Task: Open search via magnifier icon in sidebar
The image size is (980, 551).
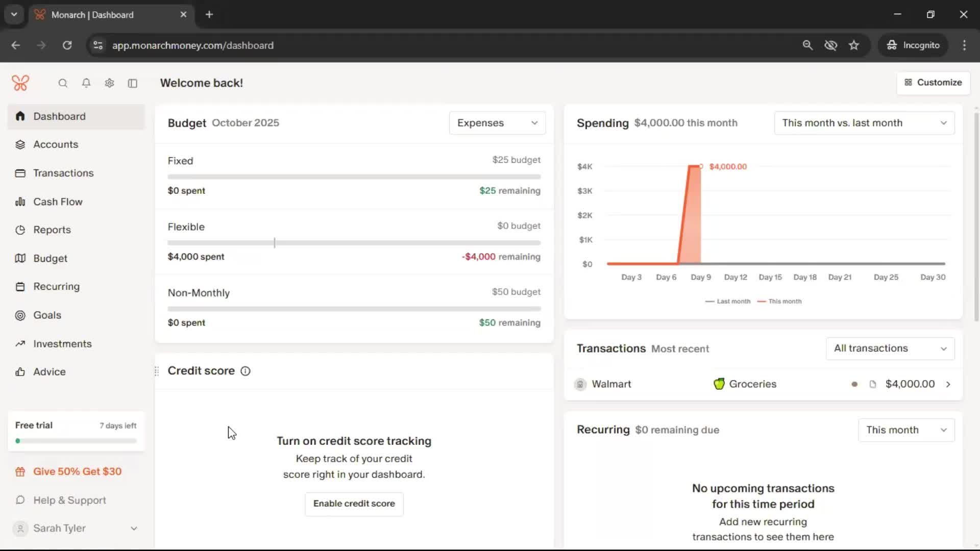Action: pyautogui.click(x=63, y=83)
